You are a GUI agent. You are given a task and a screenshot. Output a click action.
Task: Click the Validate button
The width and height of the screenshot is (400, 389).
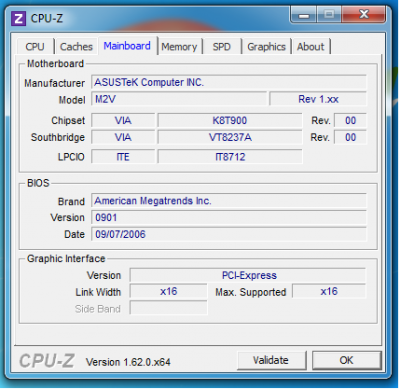[x=271, y=360]
